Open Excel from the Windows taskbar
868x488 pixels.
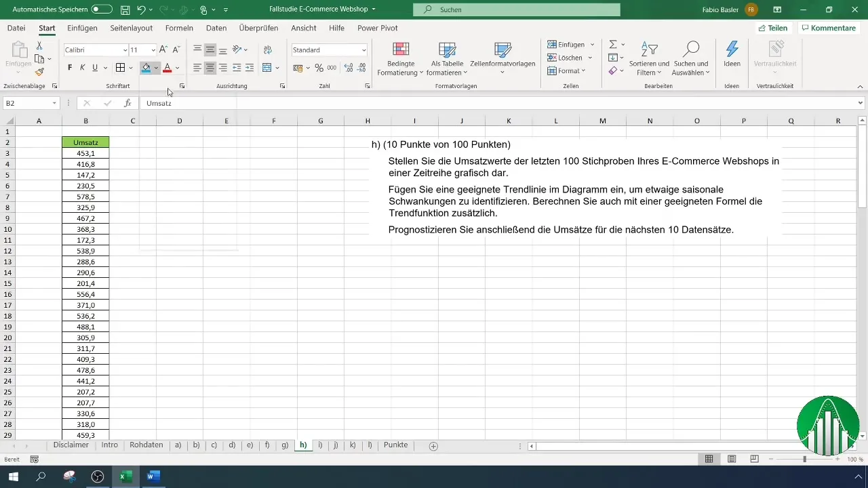(125, 476)
